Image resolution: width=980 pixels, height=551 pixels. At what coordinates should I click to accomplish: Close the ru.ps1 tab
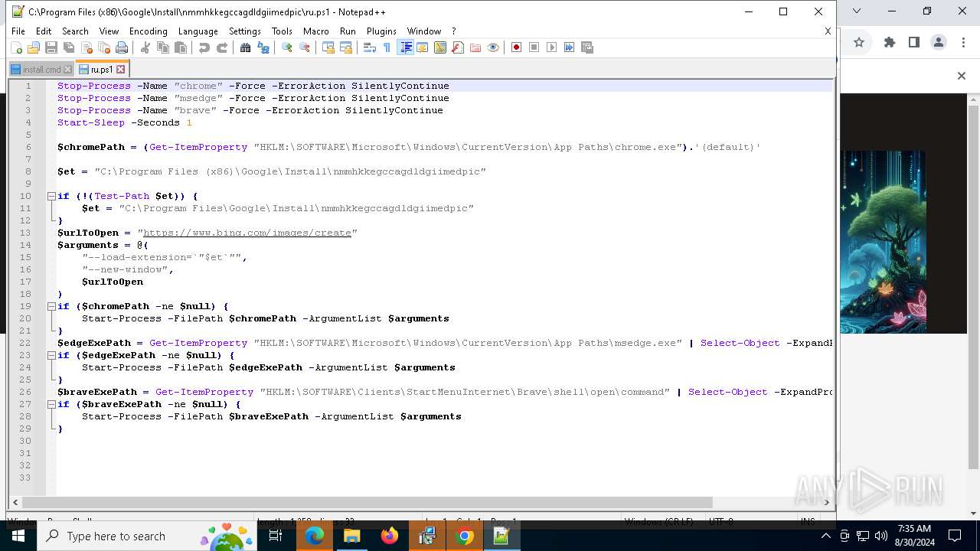120,70
